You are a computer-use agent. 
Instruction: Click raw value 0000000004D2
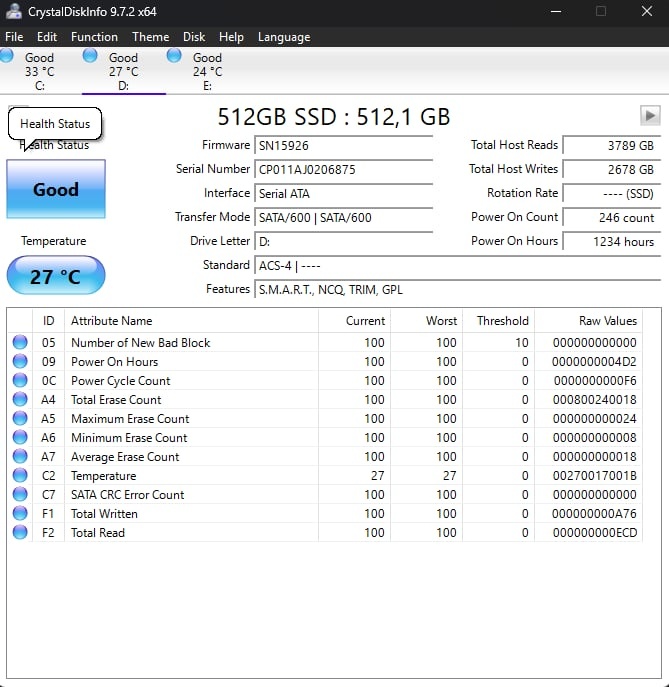tap(594, 362)
